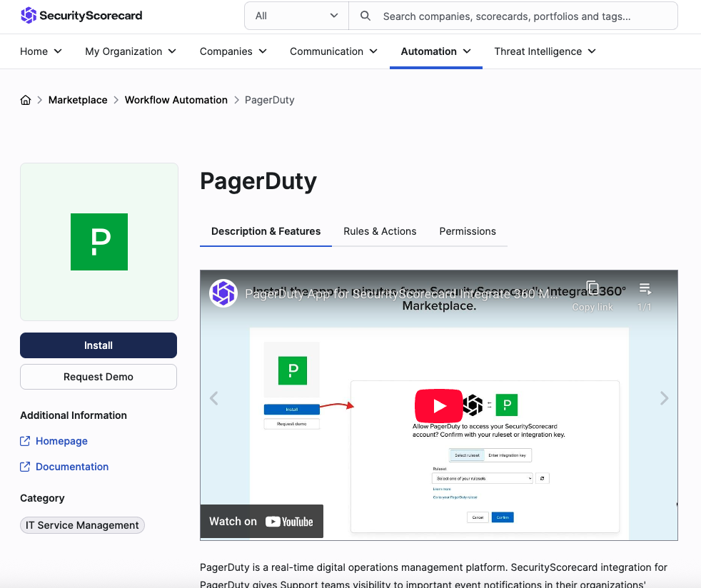Expand the Companies menu
The image size is (701, 588).
(233, 51)
